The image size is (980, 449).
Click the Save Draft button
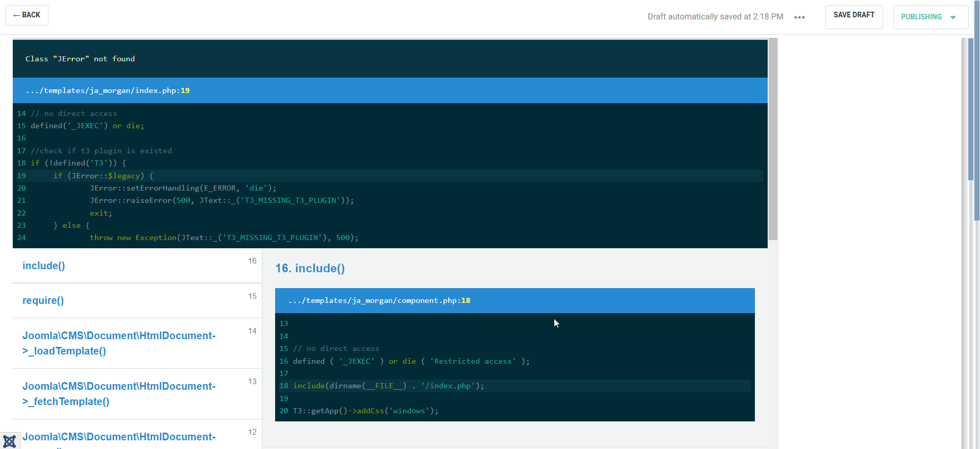click(x=853, y=15)
